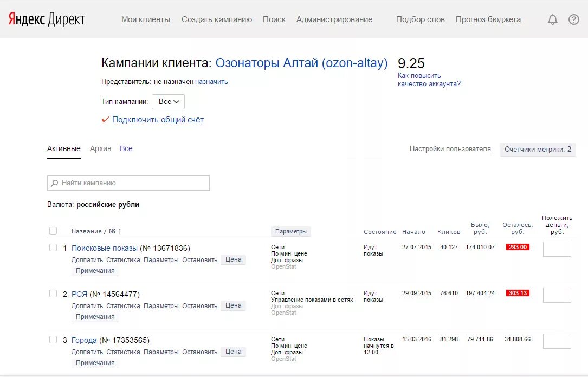Click clicks value 81 298
Screen dimensions: 588x377
pos(449,339)
